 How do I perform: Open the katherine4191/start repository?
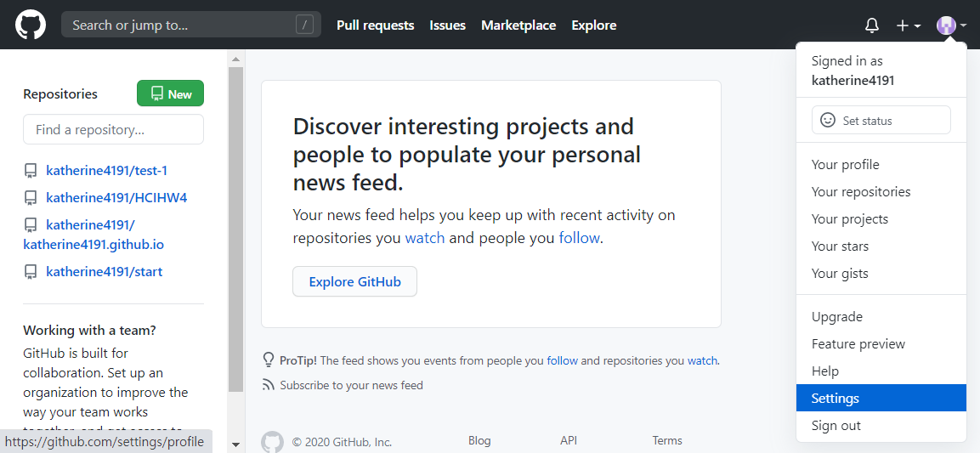click(105, 271)
